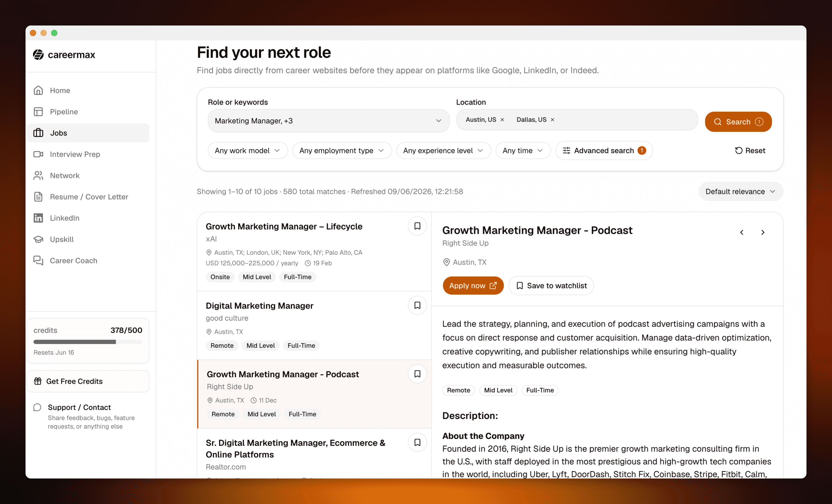The image size is (832, 504).
Task: Open Home from the sidebar
Action: 88,91
